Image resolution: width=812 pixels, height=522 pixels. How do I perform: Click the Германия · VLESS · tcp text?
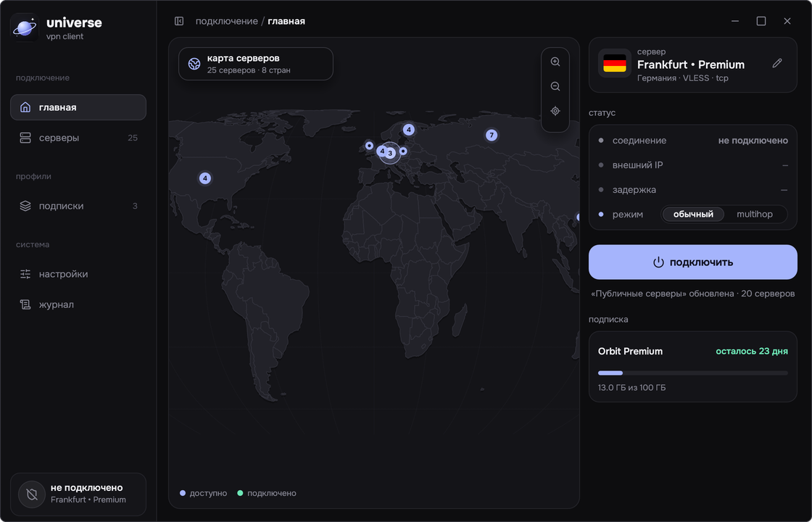coord(682,78)
